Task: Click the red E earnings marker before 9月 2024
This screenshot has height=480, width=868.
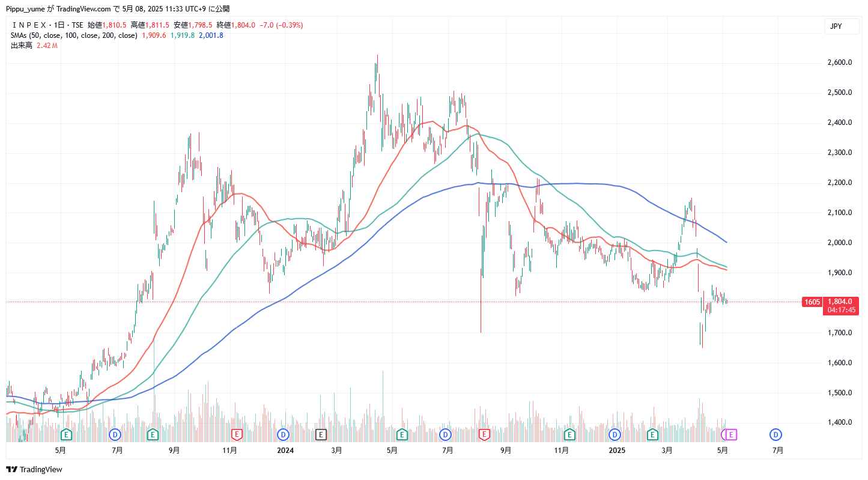Action: [x=484, y=434]
